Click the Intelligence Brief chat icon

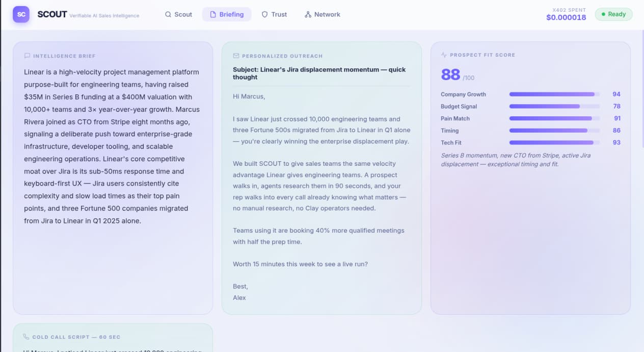click(27, 56)
